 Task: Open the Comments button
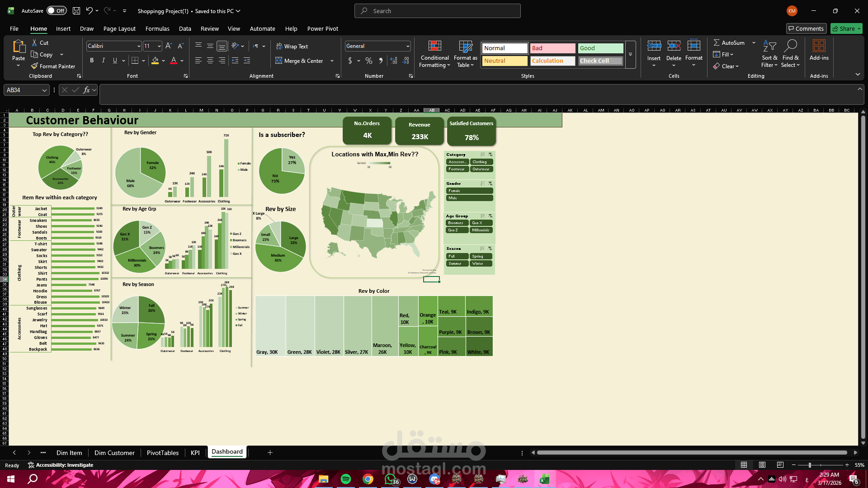(806, 28)
